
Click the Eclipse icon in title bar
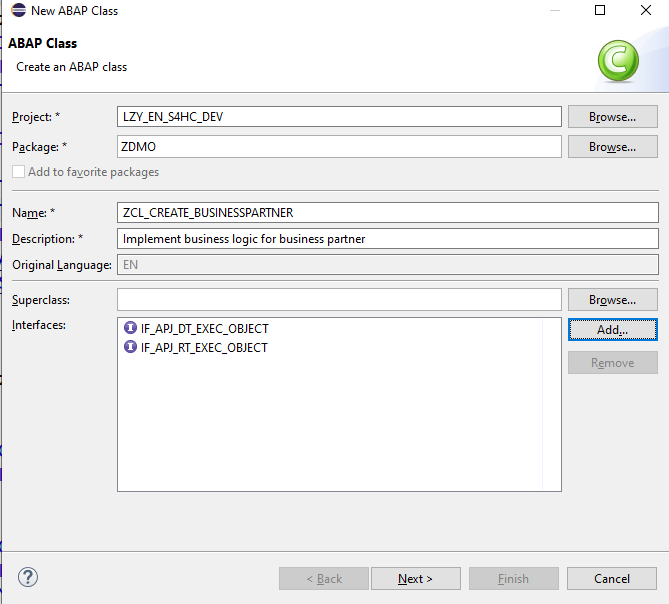(x=17, y=10)
